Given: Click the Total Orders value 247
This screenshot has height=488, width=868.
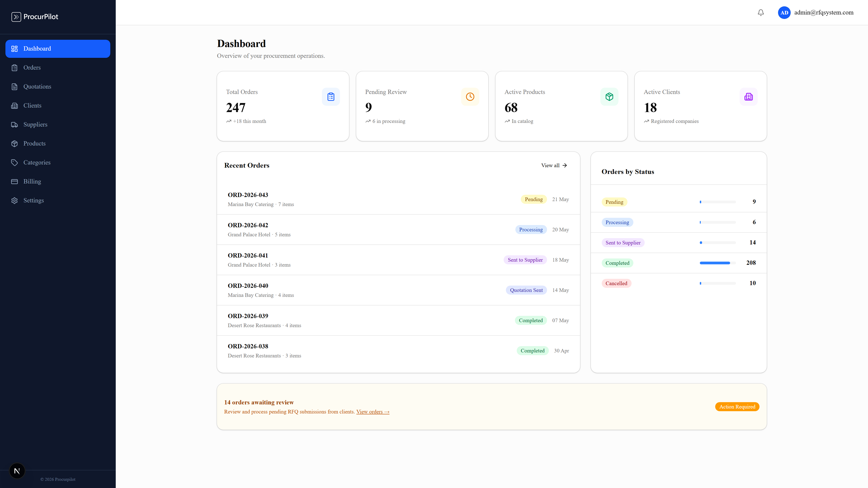Looking at the screenshot, I should [236, 108].
